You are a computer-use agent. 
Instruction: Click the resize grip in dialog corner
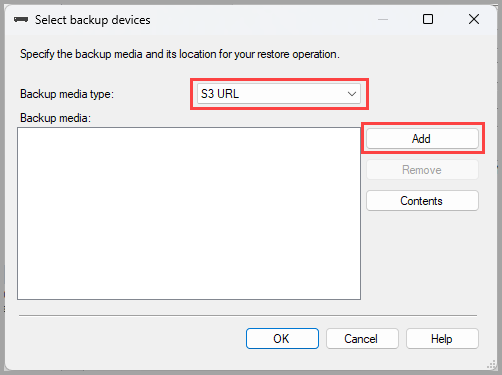(x=491, y=365)
